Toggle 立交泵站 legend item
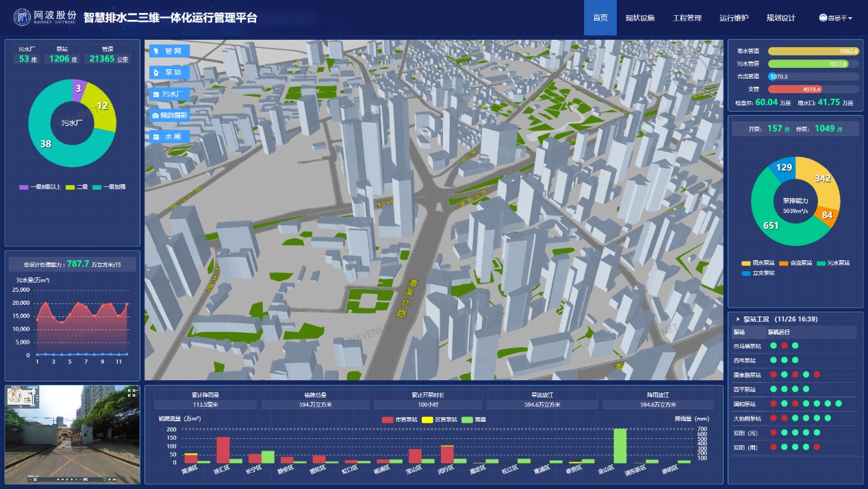The image size is (868, 489). point(757,273)
